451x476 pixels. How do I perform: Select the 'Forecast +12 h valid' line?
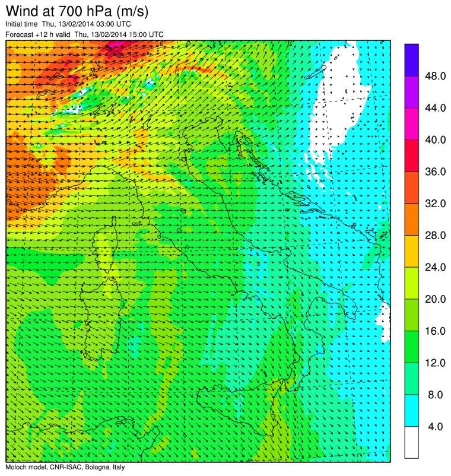coord(84,34)
